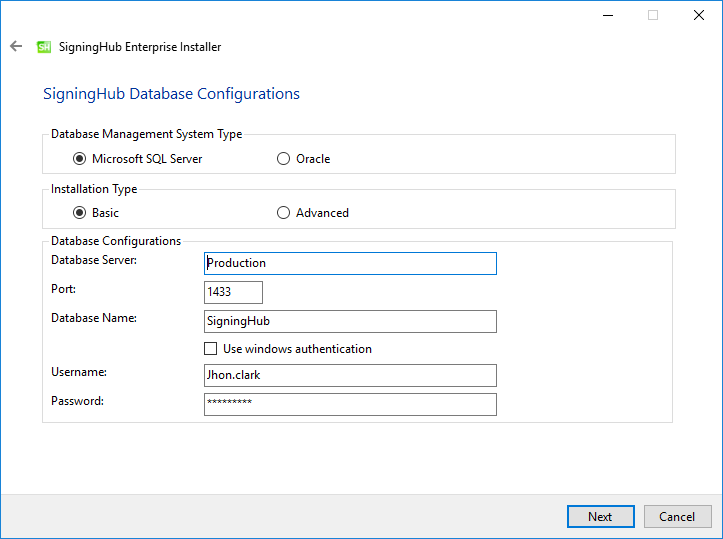Click the Port: label

[64, 289]
